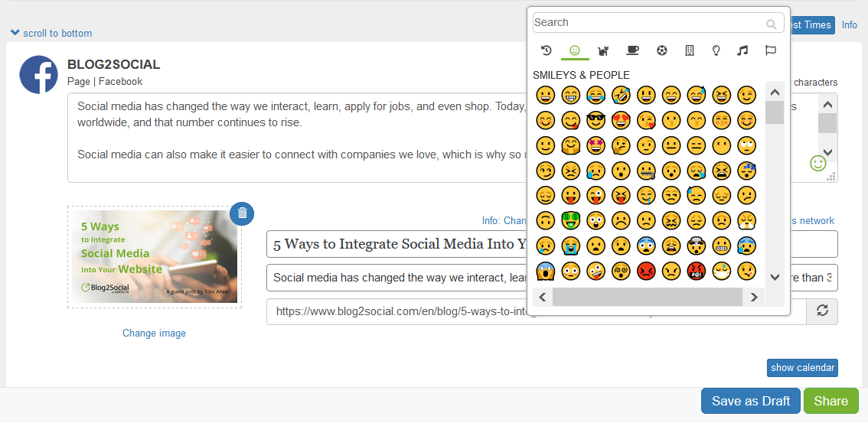
Task: Insert the sunglasses smiley emoji
Action: pos(596,120)
